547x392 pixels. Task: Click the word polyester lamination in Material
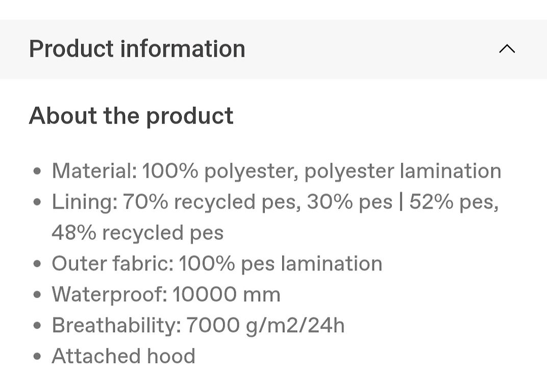coord(403,171)
